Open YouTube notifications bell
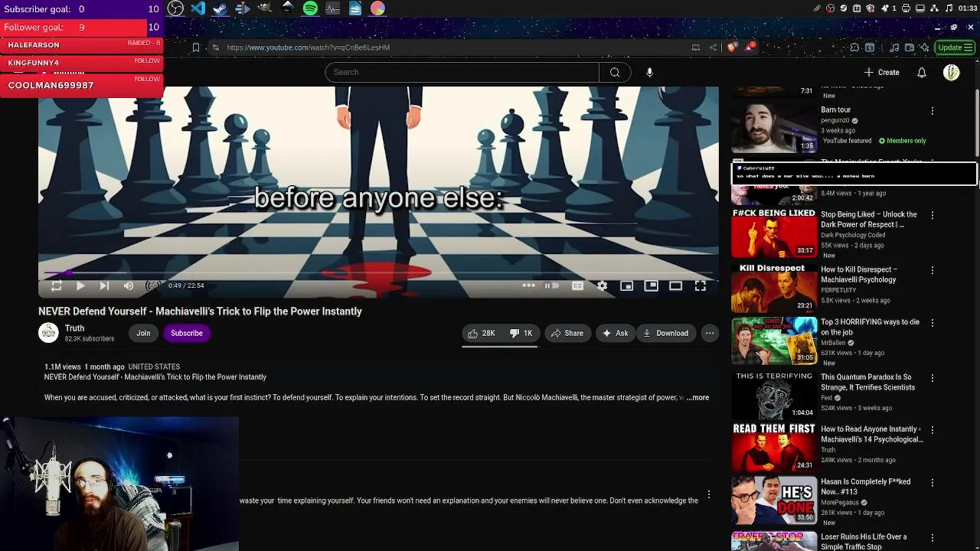 point(922,72)
